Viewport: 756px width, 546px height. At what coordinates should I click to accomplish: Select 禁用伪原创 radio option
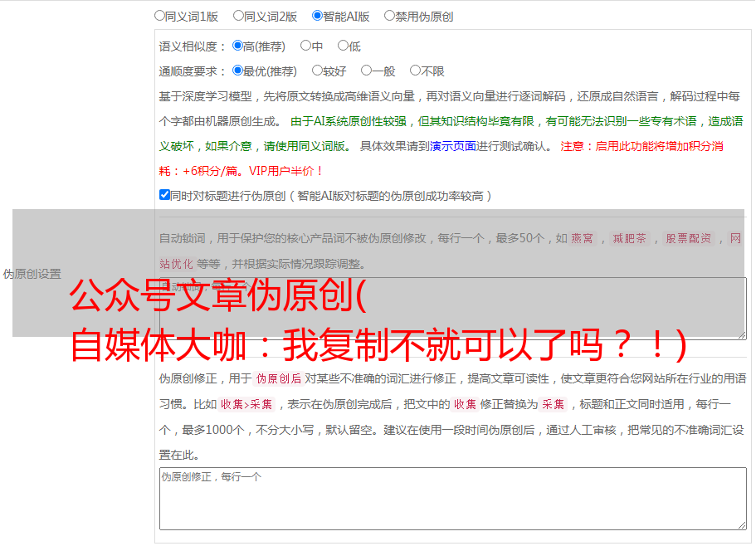(389, 16)
